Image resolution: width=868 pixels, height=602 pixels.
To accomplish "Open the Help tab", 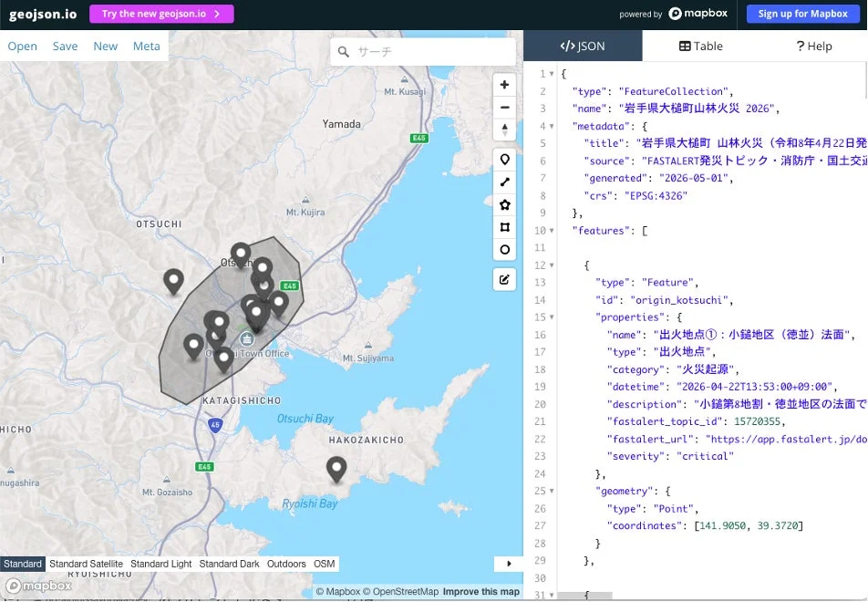I will click(813, 46).
